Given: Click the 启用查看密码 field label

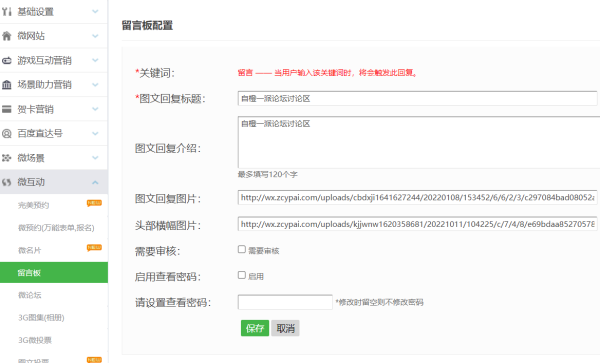Looking at the screenshot, I should (168, 277).
